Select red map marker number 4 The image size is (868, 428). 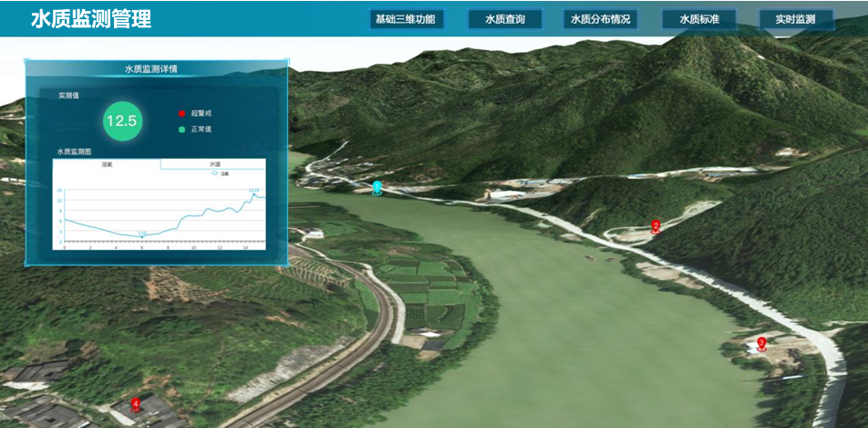point(136,402)
